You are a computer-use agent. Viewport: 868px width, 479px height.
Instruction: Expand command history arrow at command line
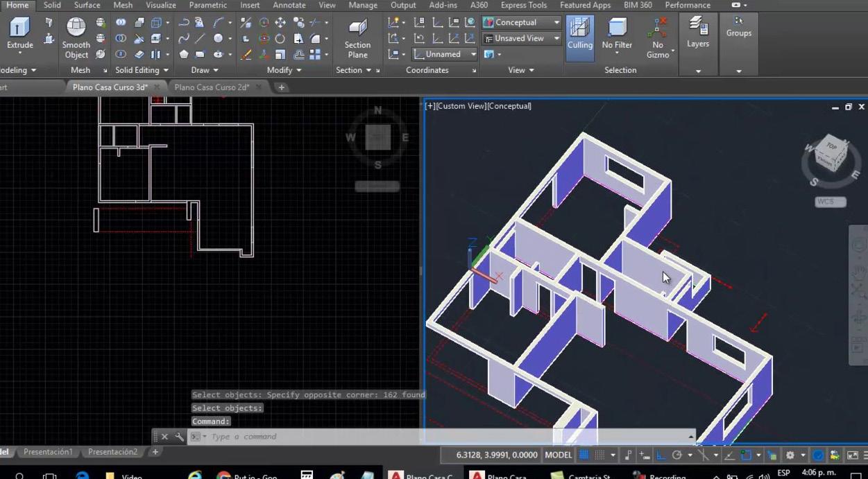click(x=690, y=437)
